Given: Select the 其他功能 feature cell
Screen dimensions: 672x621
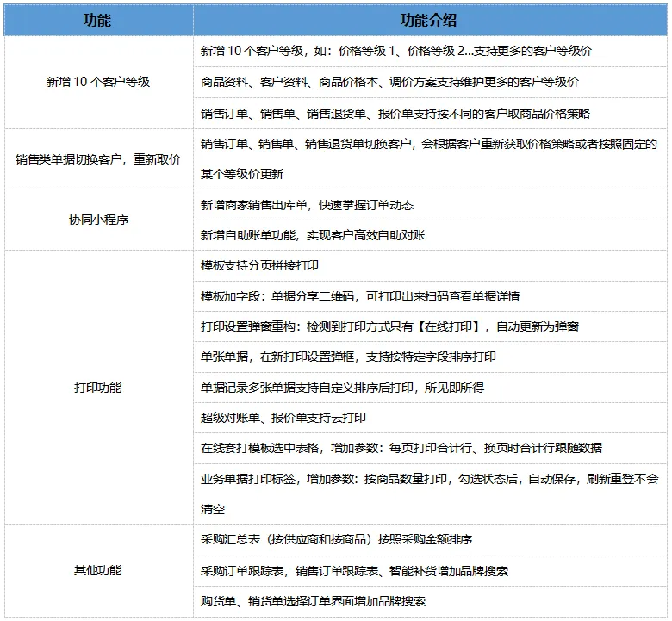Looking at the screenshot, I should point(98,570).
